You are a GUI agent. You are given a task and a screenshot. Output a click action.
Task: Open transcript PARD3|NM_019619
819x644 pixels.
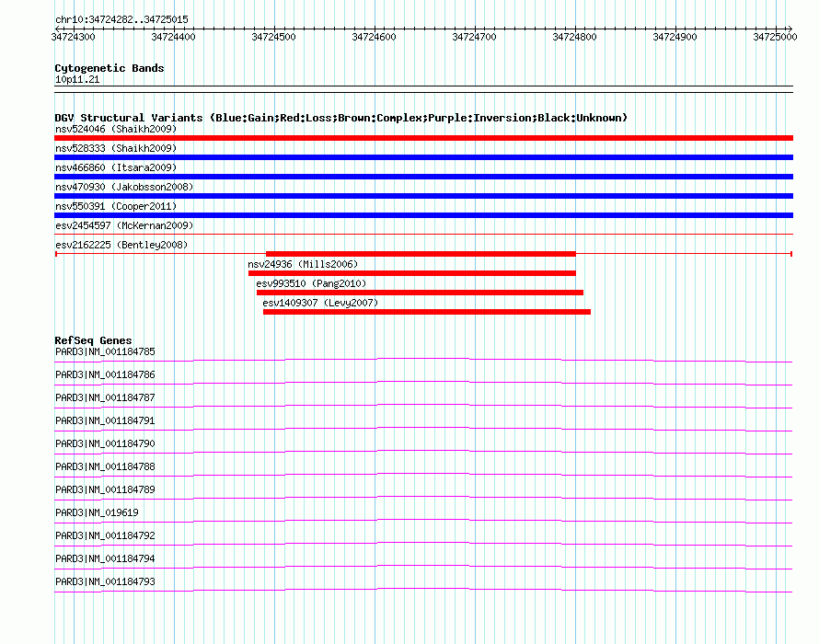[x=98, y=513]
